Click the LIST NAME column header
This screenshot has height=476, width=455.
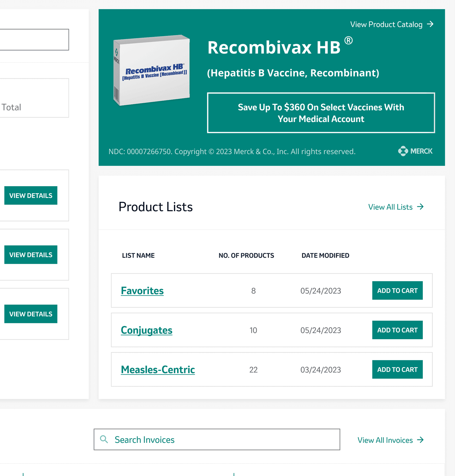tap(138, 255)
